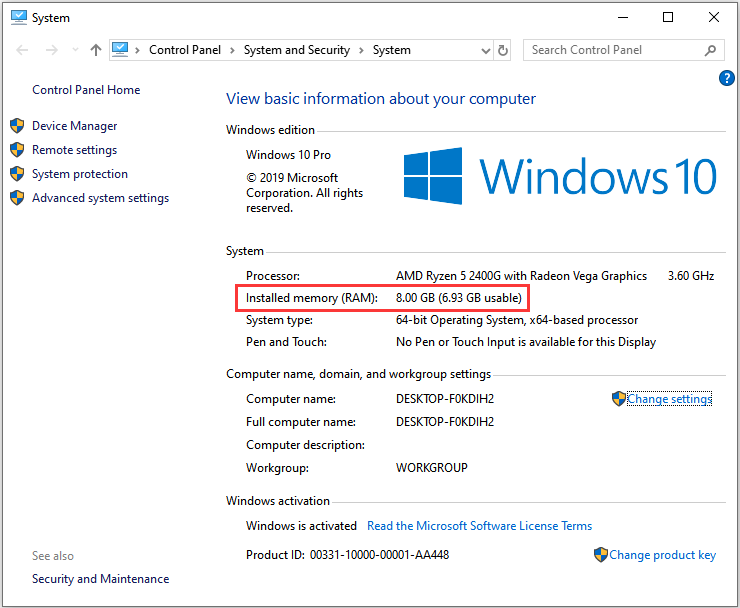This screenshot has height=608, width=740.
Task: Click the Windows 10 logo
Action: 560,176
